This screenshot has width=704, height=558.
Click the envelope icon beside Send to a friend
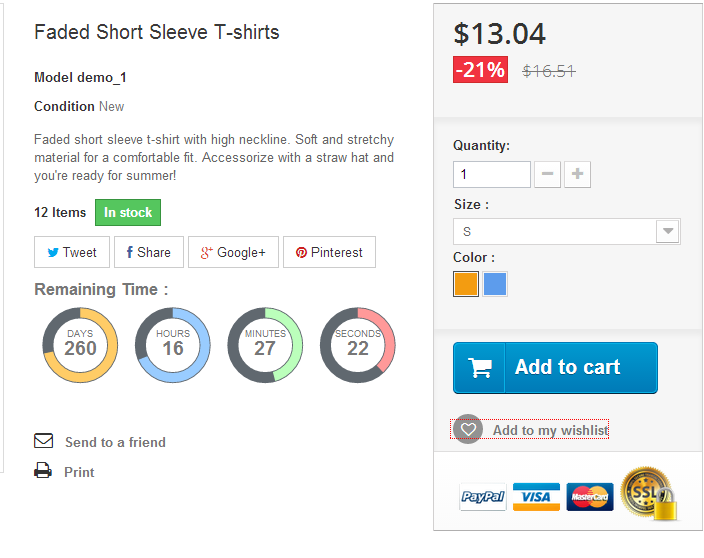coord(44,441)
